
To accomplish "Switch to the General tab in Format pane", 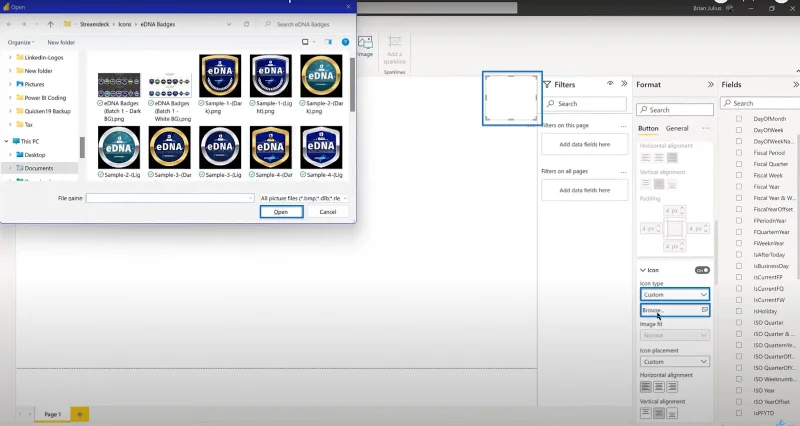I will click(677, 129).
